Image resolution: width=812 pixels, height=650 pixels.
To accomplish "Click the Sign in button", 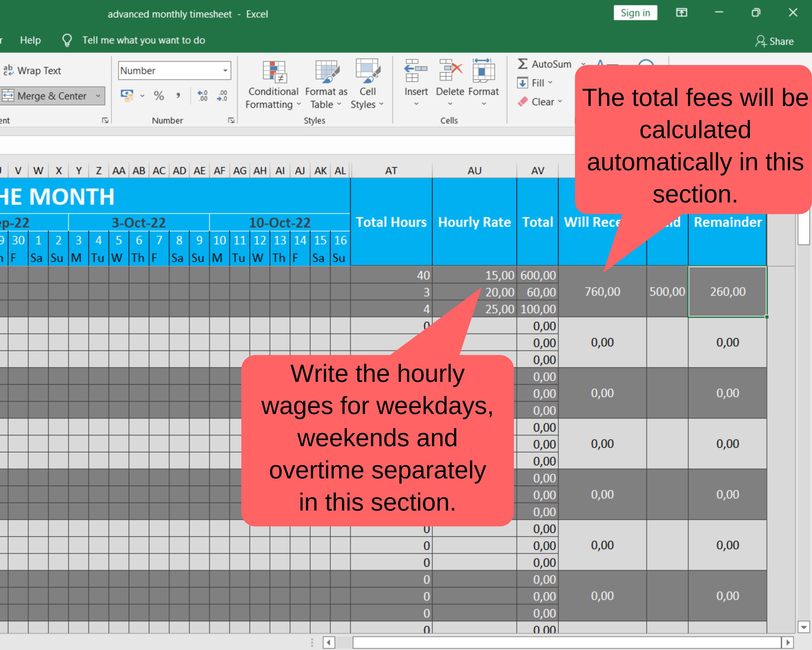I will pyautogui.click(x=635, y=12).
